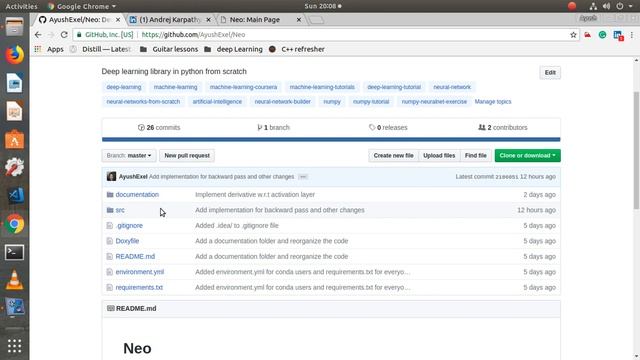
Task: Select the artificial-intelligence topic tag
Action: coord(217,102)
